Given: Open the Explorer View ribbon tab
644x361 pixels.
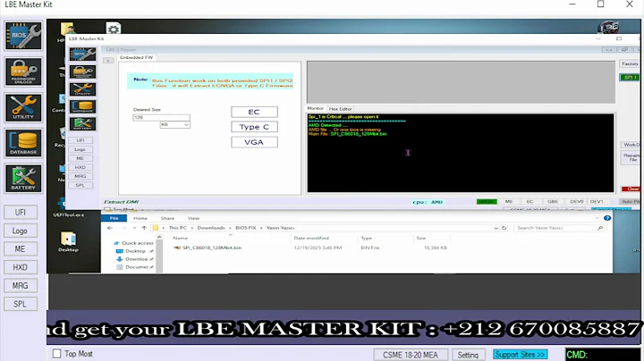Looking at the screenshot, I should pos(193,218).
